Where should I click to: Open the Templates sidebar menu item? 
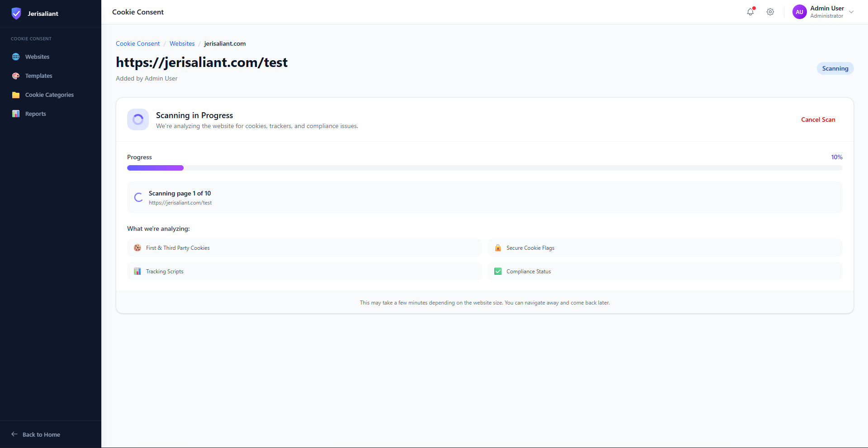38,76
